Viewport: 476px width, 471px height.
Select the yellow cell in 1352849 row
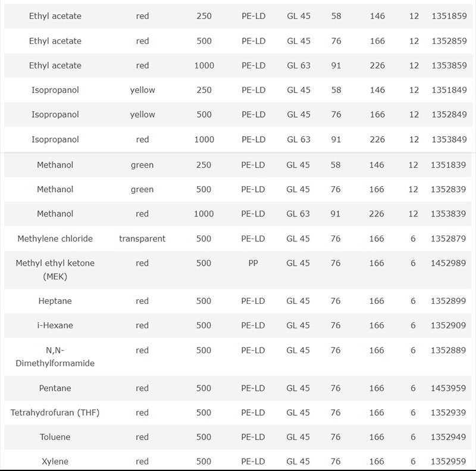pos(142,115)
